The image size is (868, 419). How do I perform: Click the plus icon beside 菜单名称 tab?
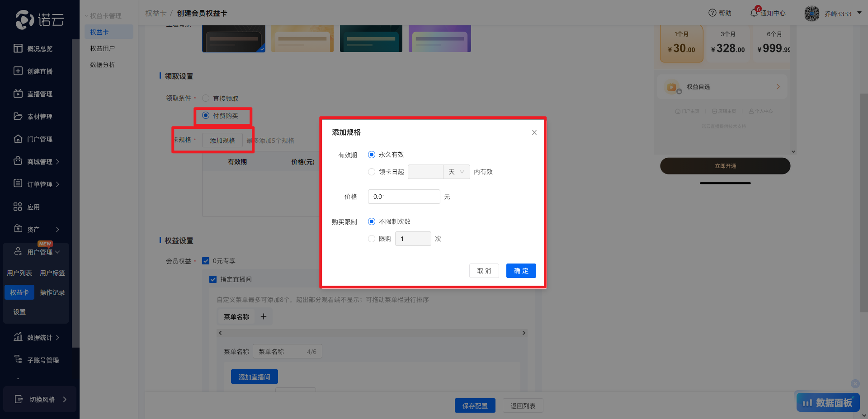[264, 317]
